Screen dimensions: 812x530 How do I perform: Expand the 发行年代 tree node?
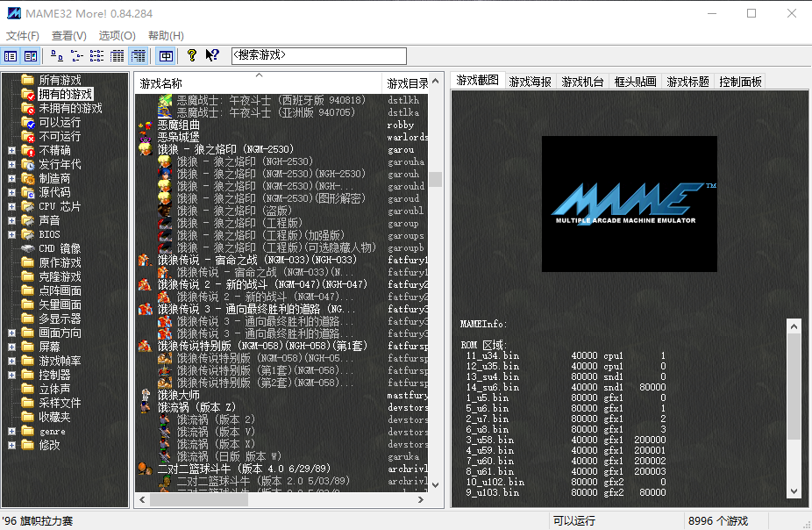pyautogui.click(x=11, y=165)
